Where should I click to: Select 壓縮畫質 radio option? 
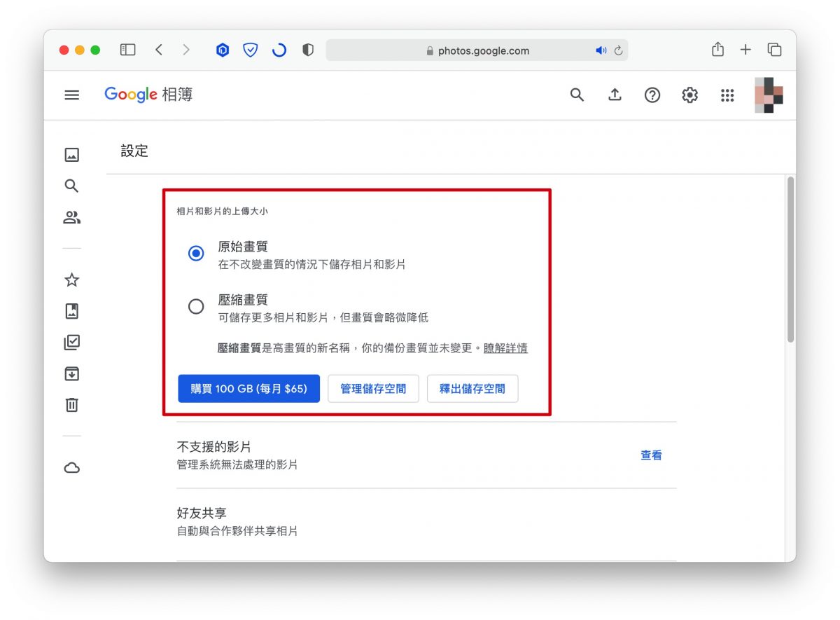pyautogui.click(x=196, y=306)
